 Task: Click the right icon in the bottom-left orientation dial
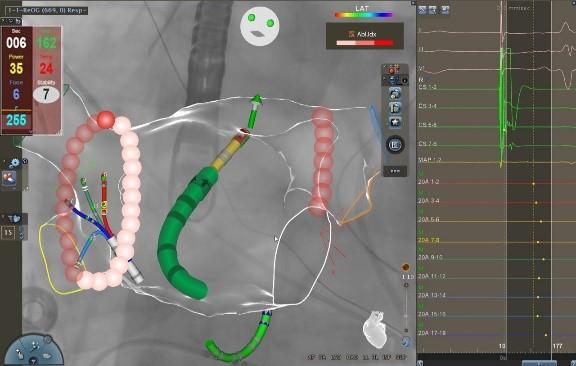[48, 356]
